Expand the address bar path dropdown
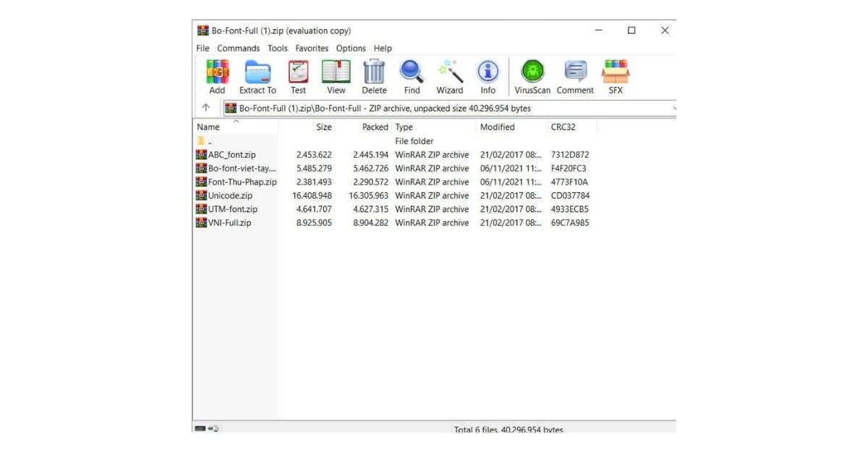 673,108
